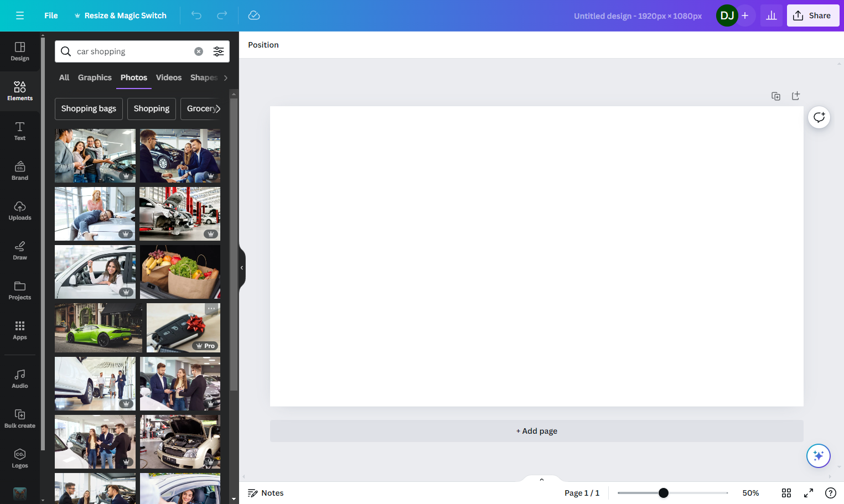Image resolution: width=844 pixels, height=504 pixels.
Task: Show more element category tabs
Action: [226, 78]
